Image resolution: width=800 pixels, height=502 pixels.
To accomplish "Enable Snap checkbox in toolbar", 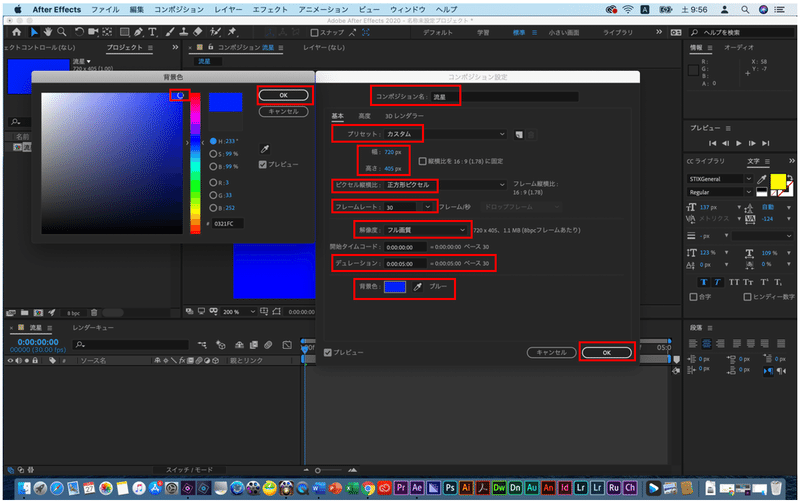I will click(x=314, y=33).
